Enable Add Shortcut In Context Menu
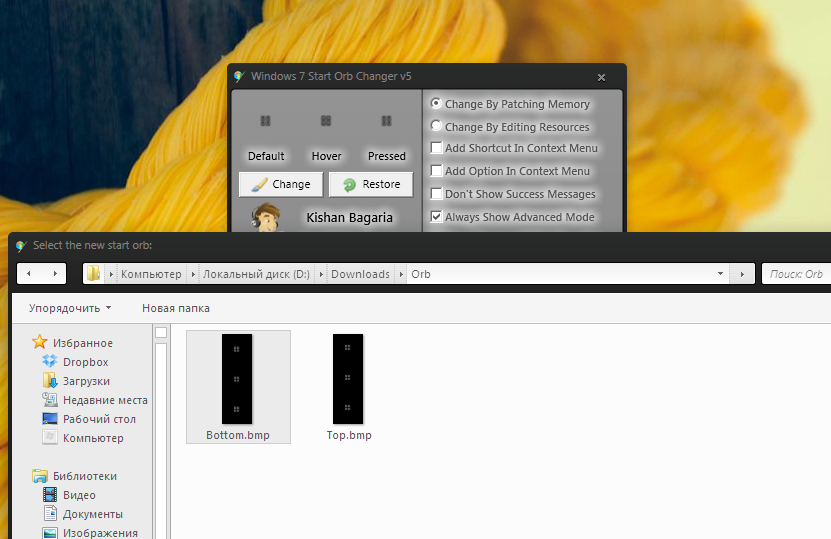The image size is (831, 539). 436,148
